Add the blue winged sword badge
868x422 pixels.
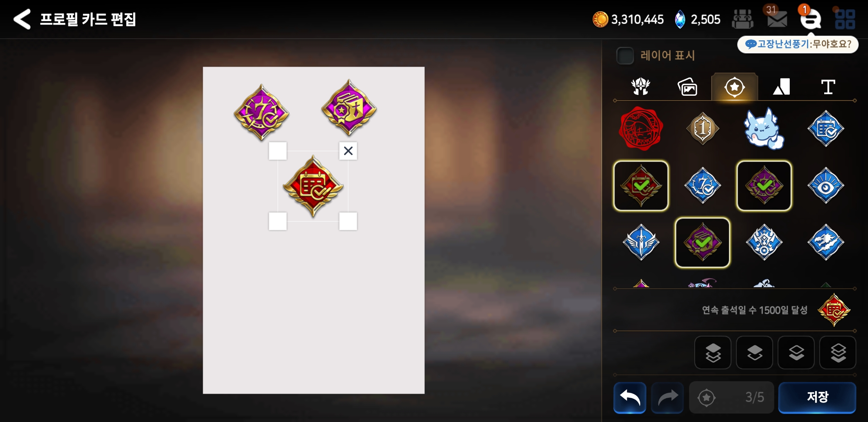point(641,242)
